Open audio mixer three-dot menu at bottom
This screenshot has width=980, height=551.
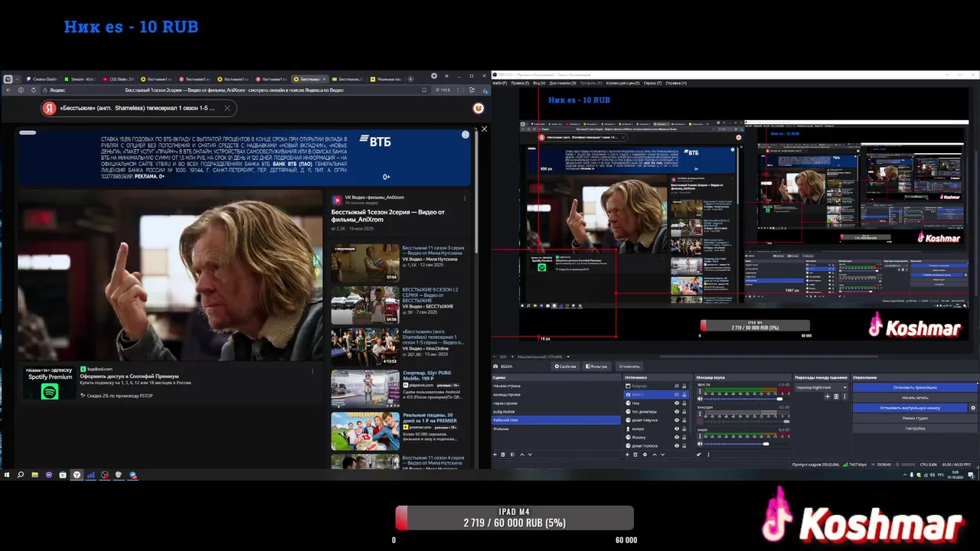click(x=708, y=454)
